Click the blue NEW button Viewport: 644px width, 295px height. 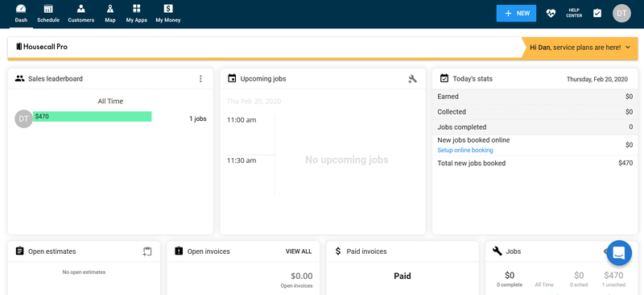[x=516, y=13]
